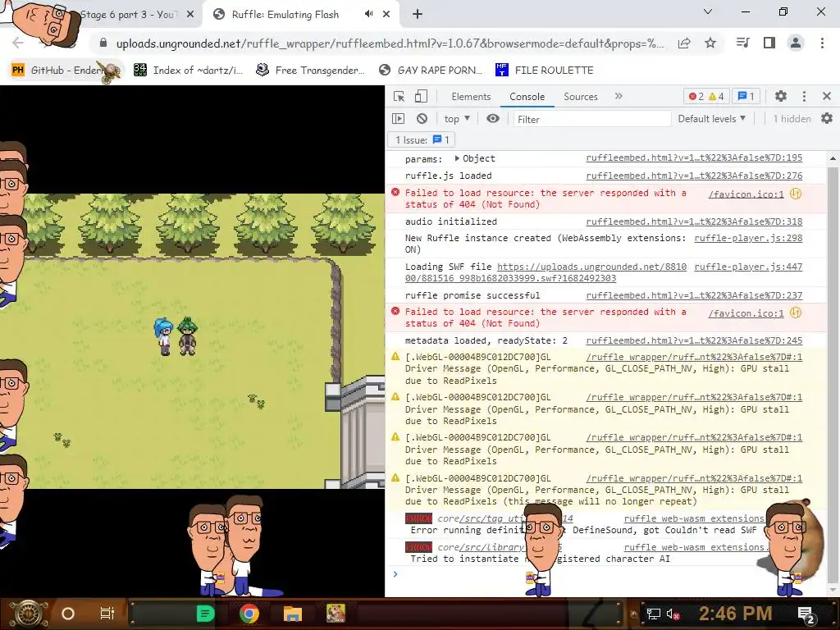Open the Default levels dropdown
This screenshot has height=630, width=840.
point(711,118)
